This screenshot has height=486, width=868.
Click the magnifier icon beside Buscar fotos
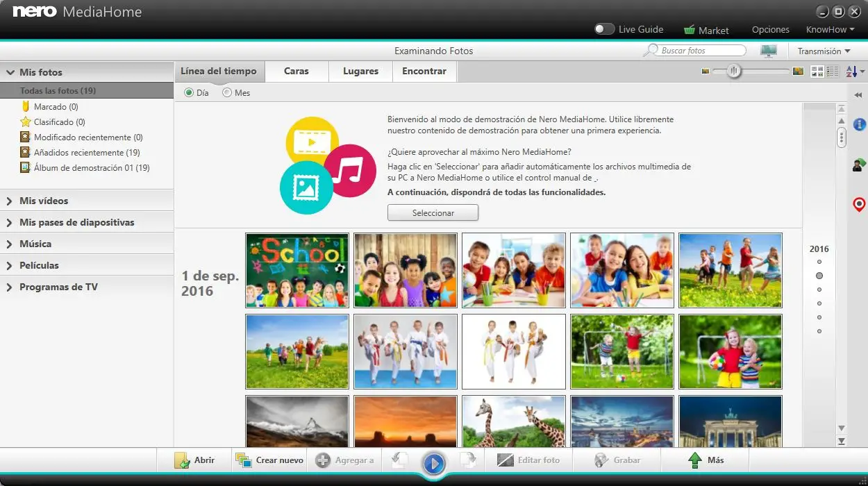(651, 51)
